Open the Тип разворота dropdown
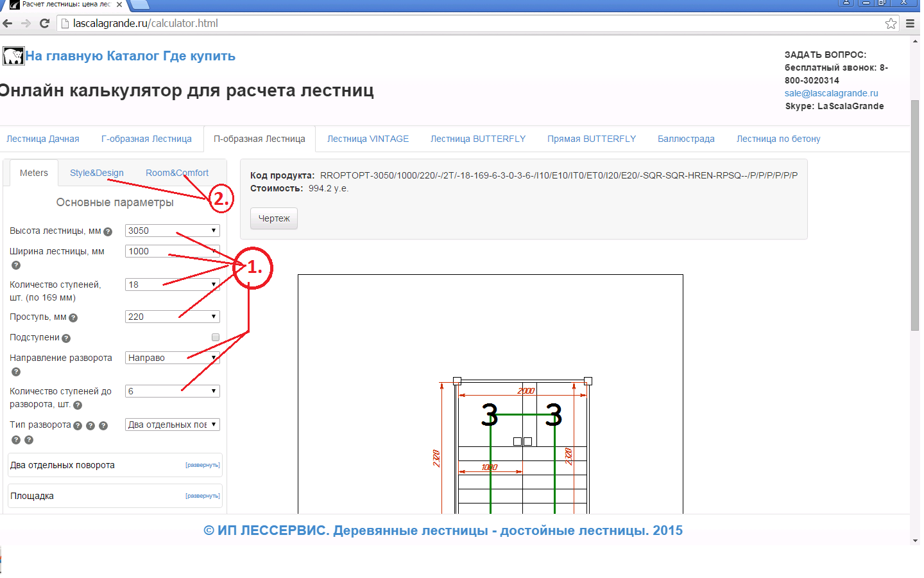This screenshot has height=578, width=924. click(x=173, y=425)
